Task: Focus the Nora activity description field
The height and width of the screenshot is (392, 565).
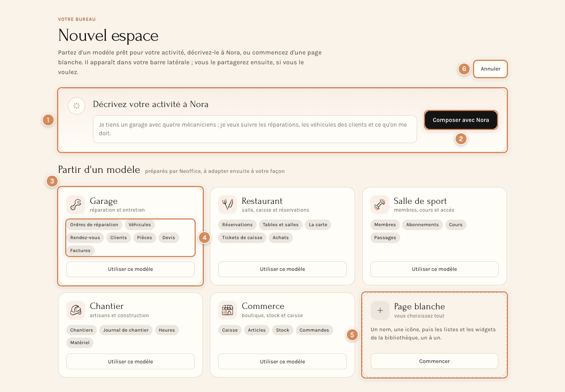Action: (x=255, y=129)
